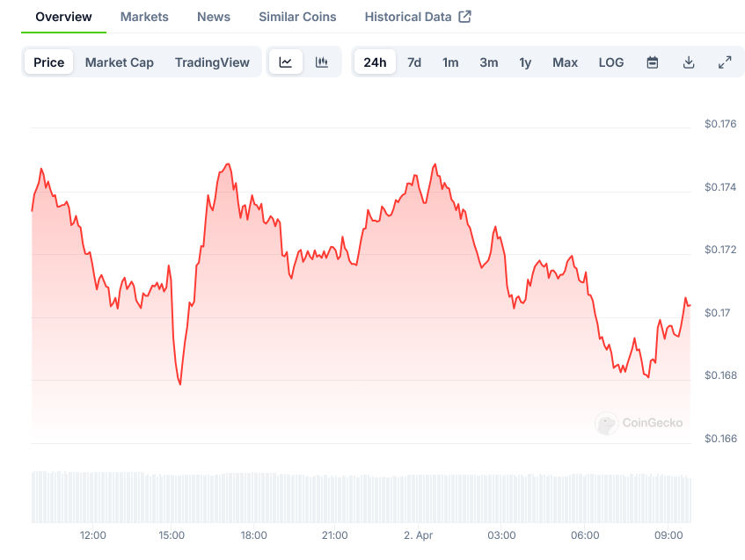This screenshot has width=745, height=560.
Task: Click the $0.166 price axis label
Action: point(720,439)
